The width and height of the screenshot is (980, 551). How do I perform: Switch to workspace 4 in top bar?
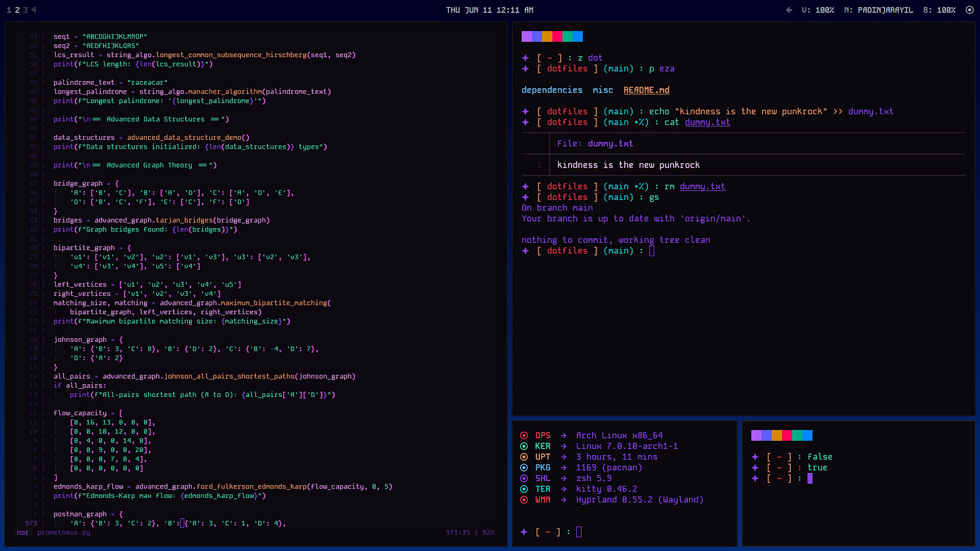pos(34,10)
